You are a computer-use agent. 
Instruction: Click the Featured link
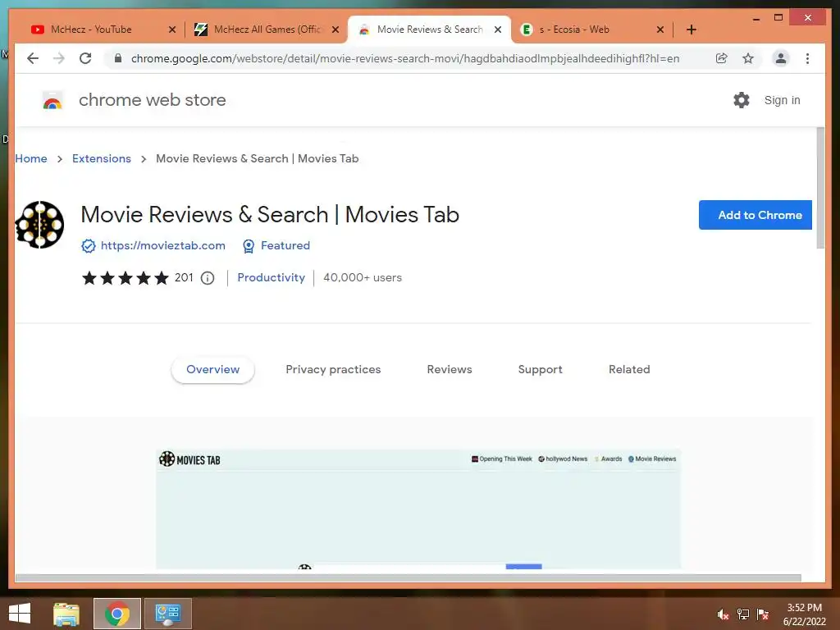coord(285,246)
